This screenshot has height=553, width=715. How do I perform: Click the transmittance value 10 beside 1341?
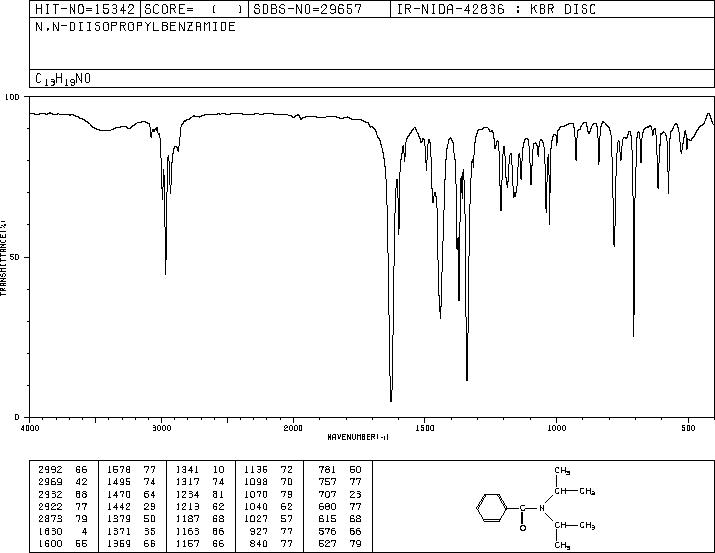tap(218, 470)
